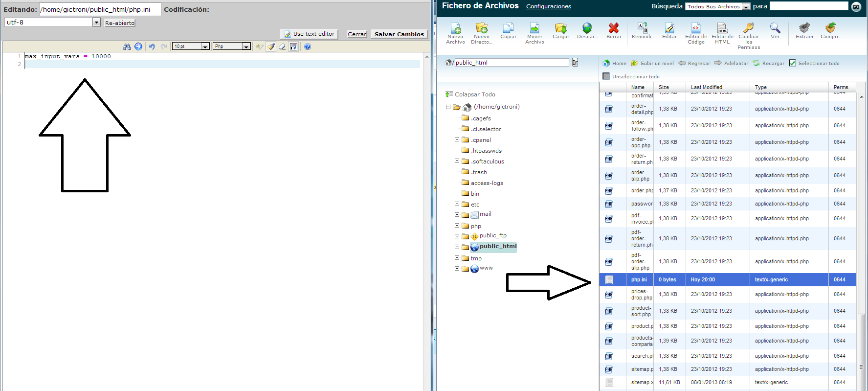Expand the etc folder node
Screen dimensions: 868x391
(457, 204)
